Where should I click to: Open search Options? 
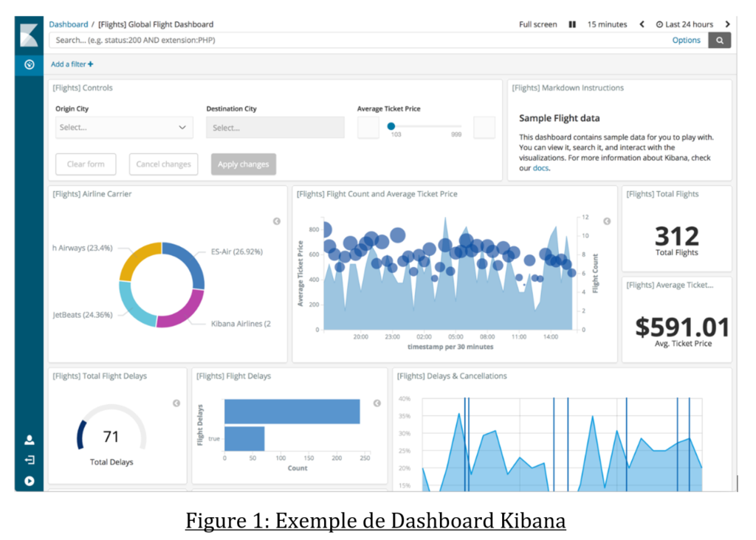point(686,41)
